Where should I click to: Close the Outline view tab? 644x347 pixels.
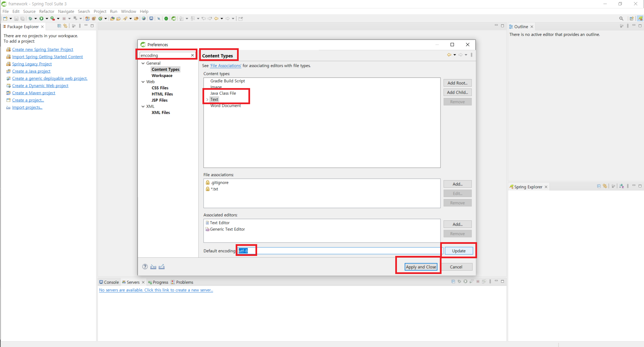(x=532, y=27)
